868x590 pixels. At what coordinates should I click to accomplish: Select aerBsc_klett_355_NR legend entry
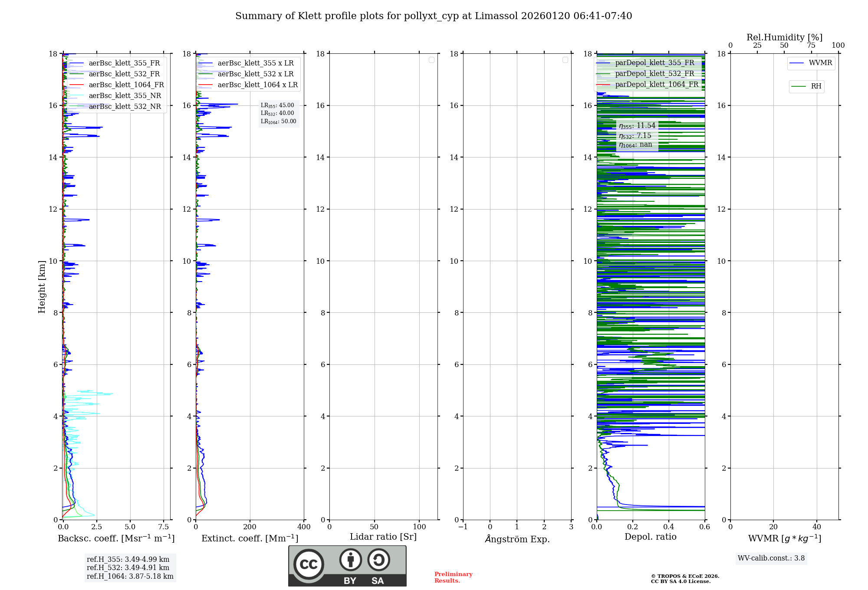[125, 96]
